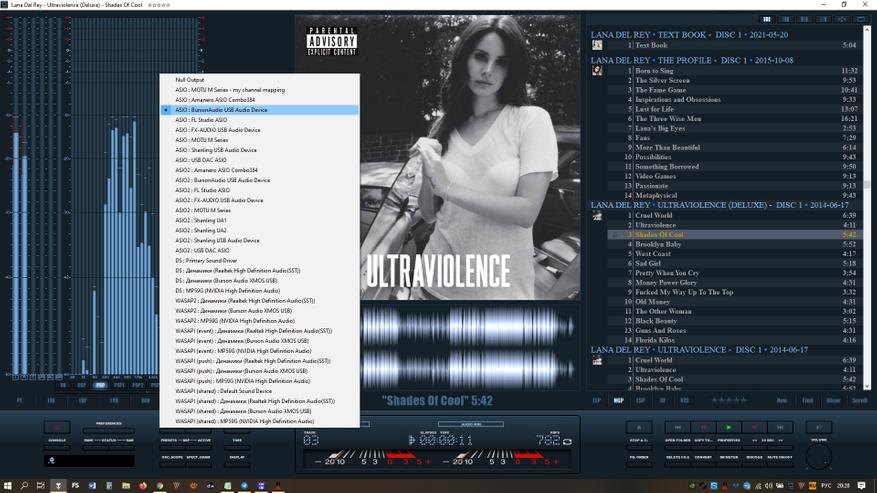
Task: Open Windows taskbar search icon
Action: pyautogui.click(x=24, y=485)
